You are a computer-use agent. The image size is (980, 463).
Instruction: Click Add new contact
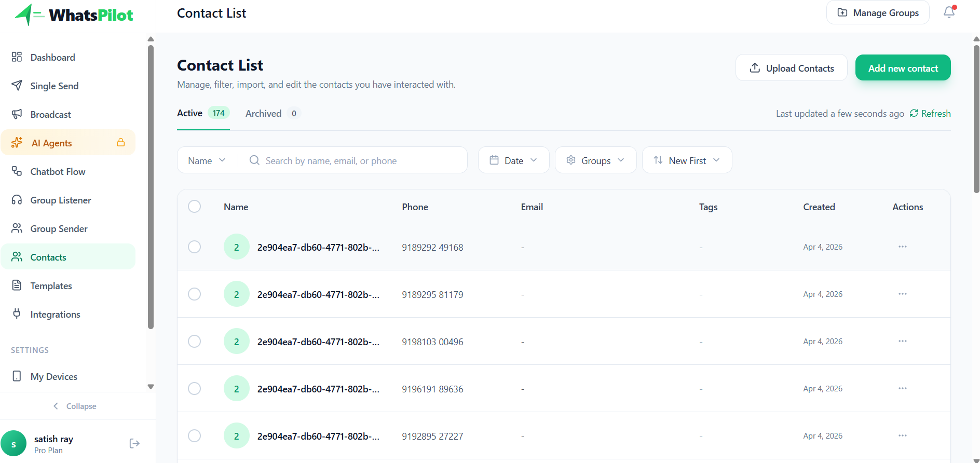[903, 68]
